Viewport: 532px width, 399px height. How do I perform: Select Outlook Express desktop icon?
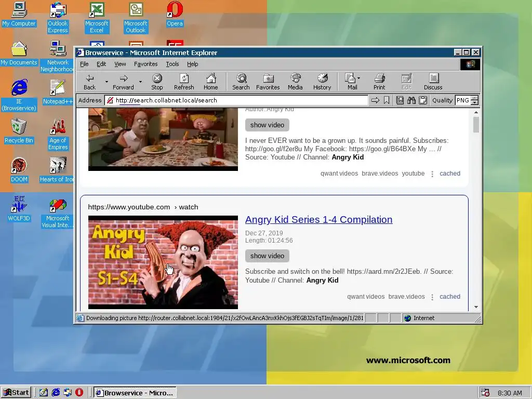[58, 18]
